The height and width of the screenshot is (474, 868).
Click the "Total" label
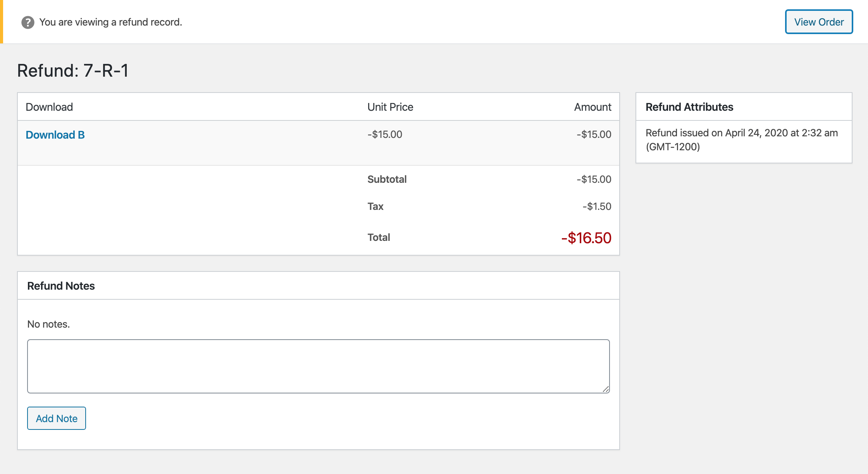[379, 237]
